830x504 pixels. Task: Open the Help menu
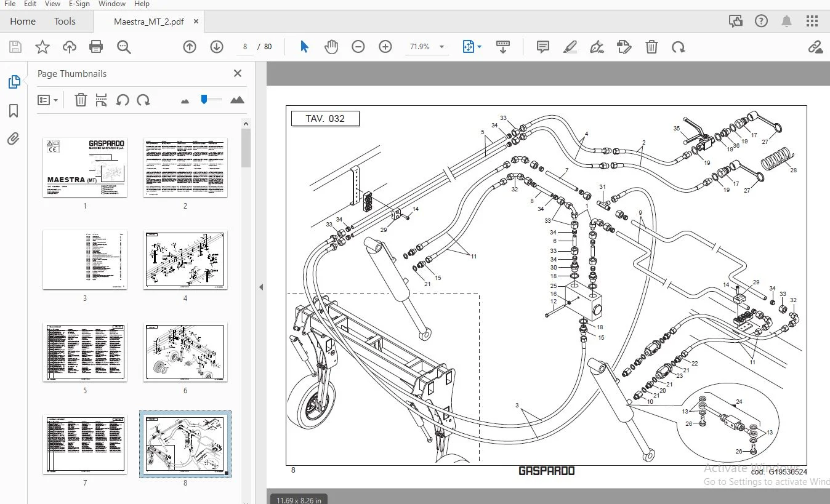coord(142,4)
